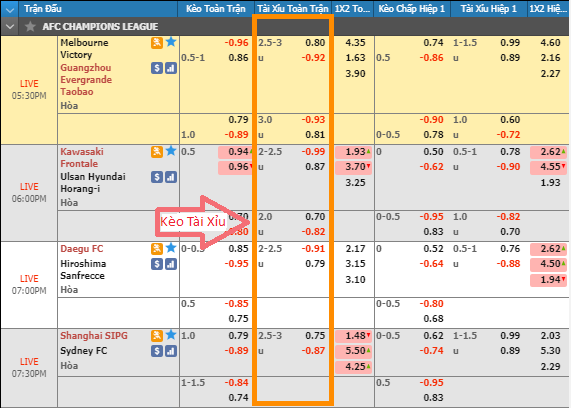
Task: Open Daegu FC team name
Action: [x=82, y=249]
